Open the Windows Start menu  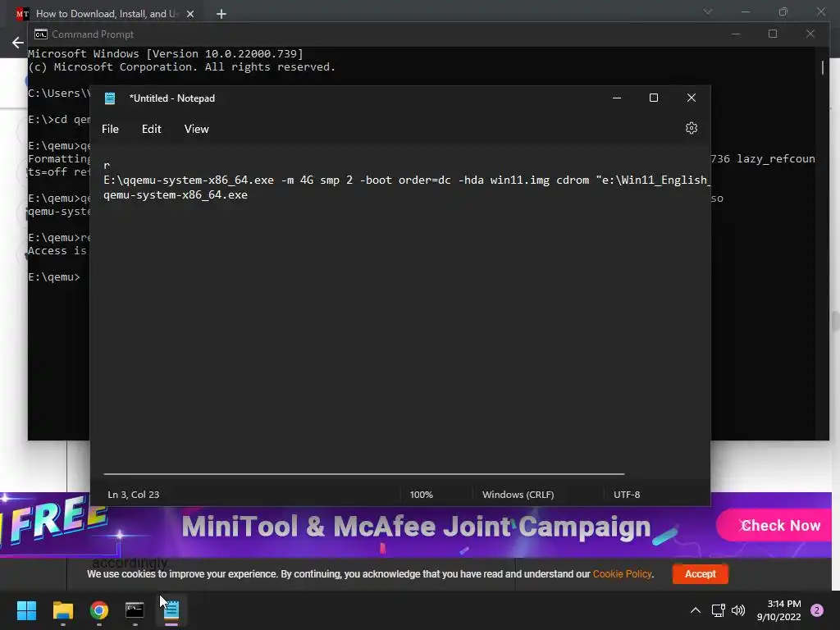coord(26,610)
